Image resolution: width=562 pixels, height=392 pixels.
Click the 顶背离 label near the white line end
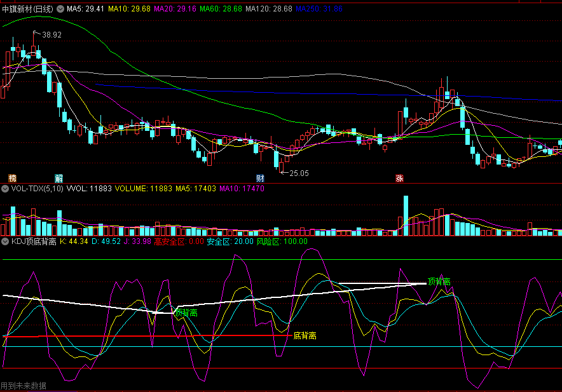439,281
